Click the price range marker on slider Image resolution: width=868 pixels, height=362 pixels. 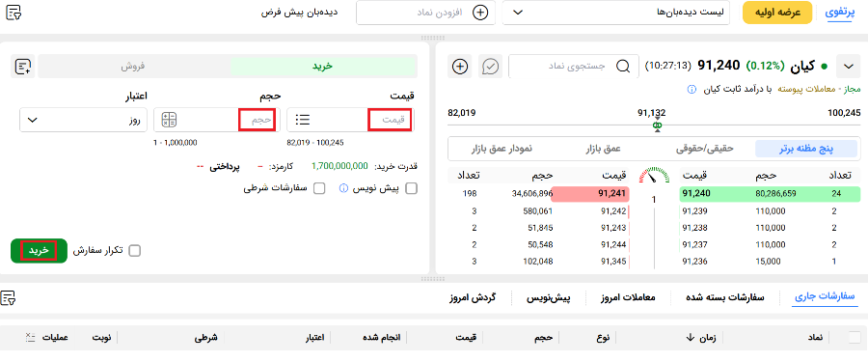click(x=657, y=125)
